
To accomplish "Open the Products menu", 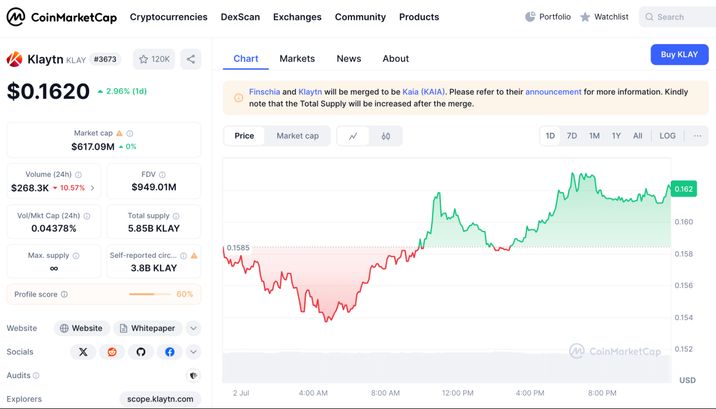I will 419,17.
